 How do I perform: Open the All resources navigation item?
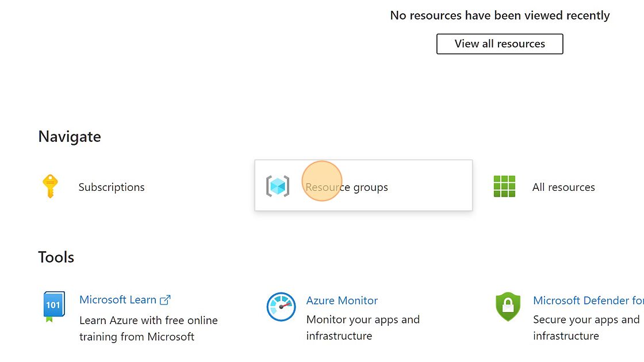pos(563,187)
